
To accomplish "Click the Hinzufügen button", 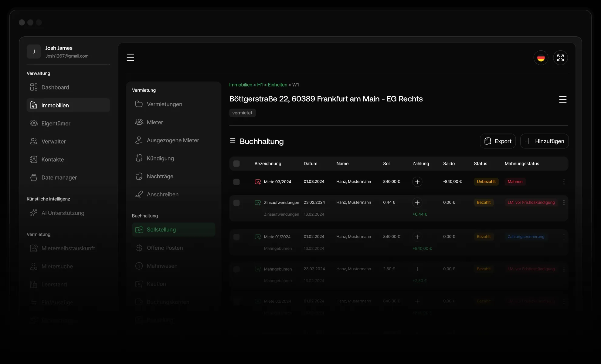I will (544, 141).
